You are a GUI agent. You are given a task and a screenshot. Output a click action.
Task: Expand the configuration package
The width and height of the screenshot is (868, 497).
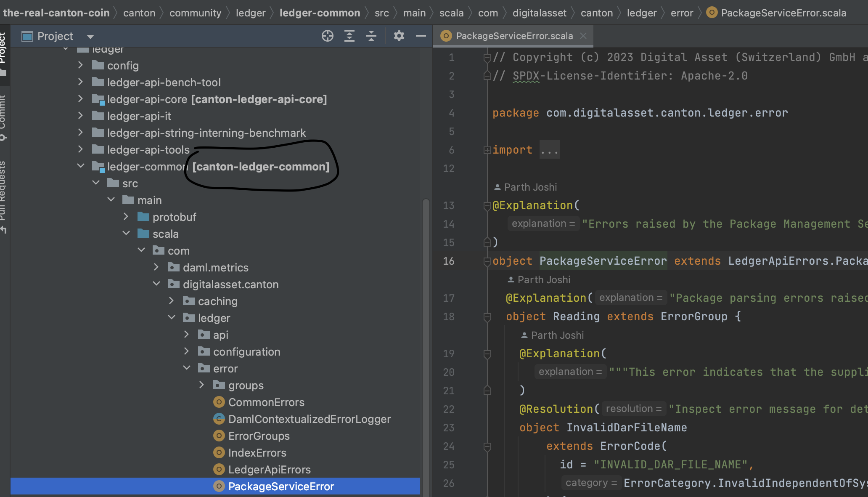click(186, 351)
